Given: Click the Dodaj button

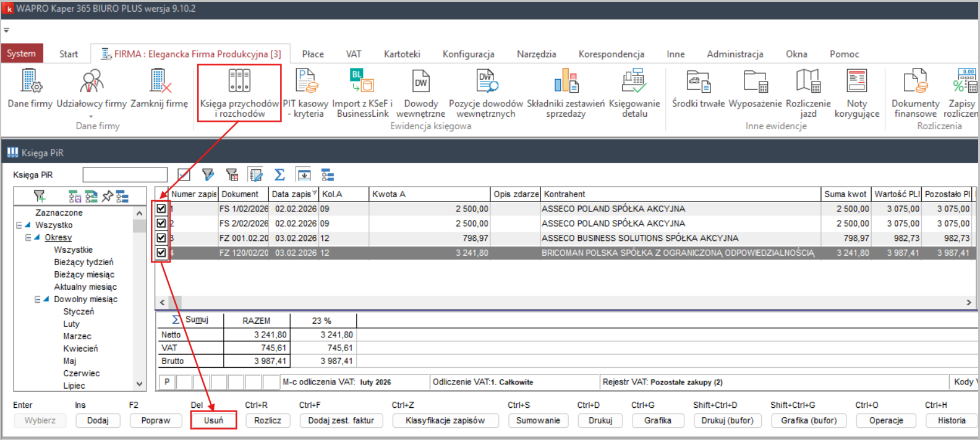Looking at the screenshot, I should (98, 420).
